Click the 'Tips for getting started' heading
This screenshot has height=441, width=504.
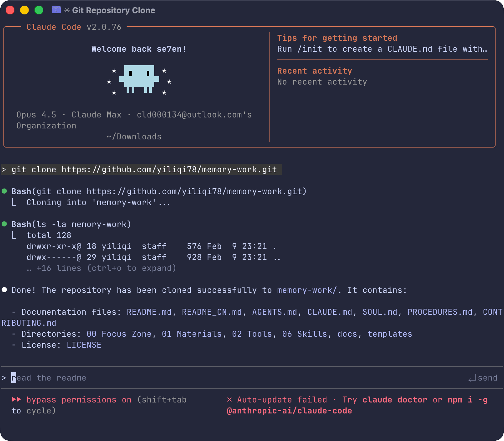click(337, 38)
